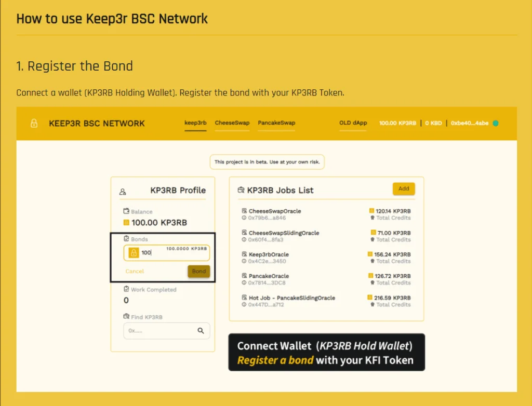Open the OLD dApp link
Image resolution: width=532 pixels, height=406 pixels.
click(353, 123)
